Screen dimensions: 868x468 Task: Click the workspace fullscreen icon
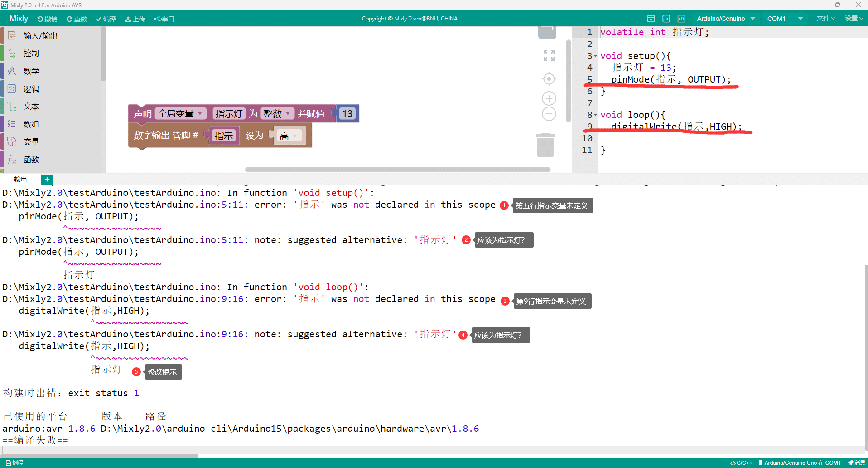(549, 55)
